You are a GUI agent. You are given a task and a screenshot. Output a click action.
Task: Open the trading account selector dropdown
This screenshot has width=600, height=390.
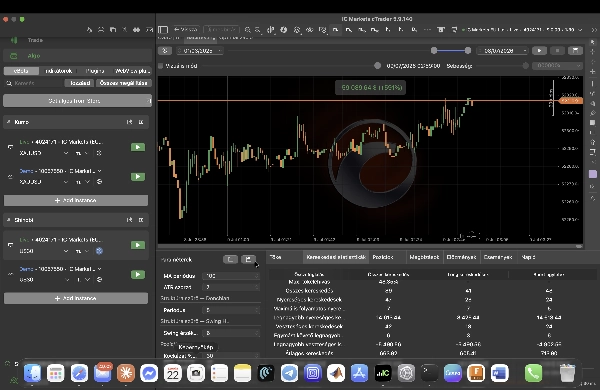coord(523,30)
